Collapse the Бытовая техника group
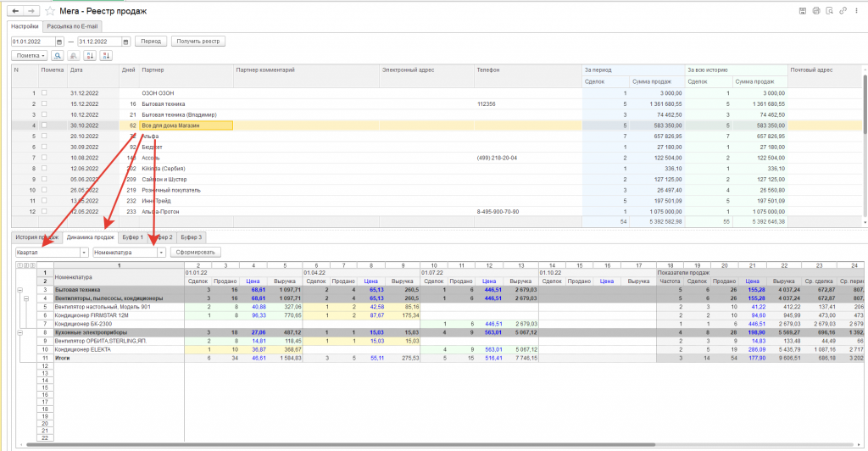The width and height of the screenshot is (868, 451). coord(20,290)
